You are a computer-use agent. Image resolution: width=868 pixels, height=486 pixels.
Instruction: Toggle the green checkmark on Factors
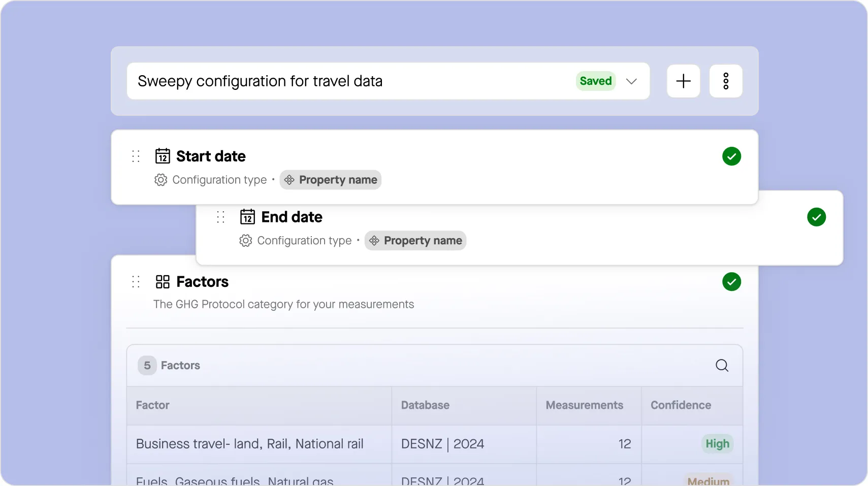tap(731, 281)
